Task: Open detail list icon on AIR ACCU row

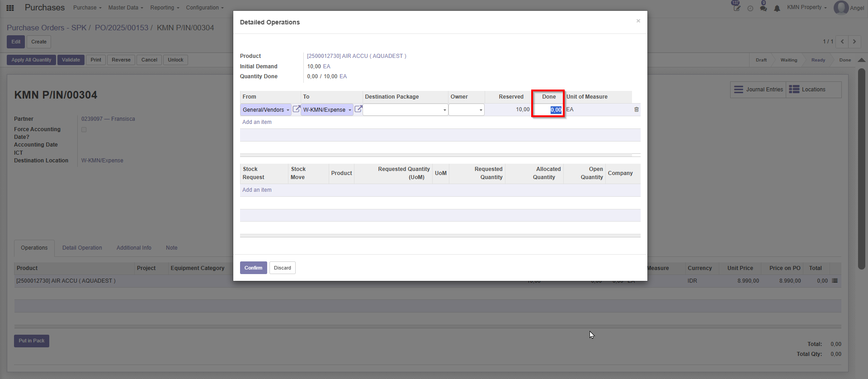Action: pyautogui.click(x=835, y=281)
